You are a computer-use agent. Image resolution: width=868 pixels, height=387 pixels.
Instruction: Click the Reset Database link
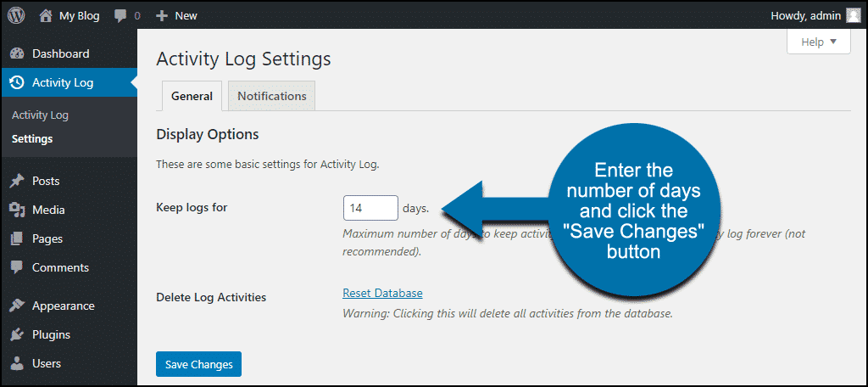(382, 293)
